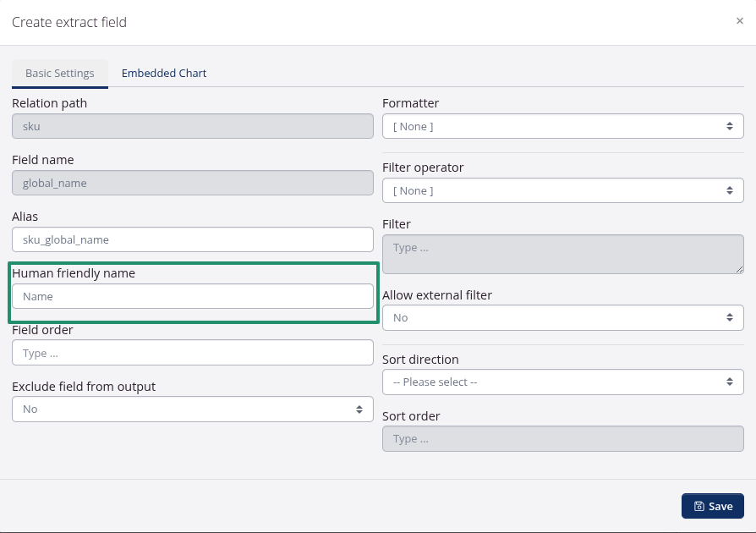Screen dimensions: 756x533
Task: Focus the Human friendly name field
Action: point(193,296)
